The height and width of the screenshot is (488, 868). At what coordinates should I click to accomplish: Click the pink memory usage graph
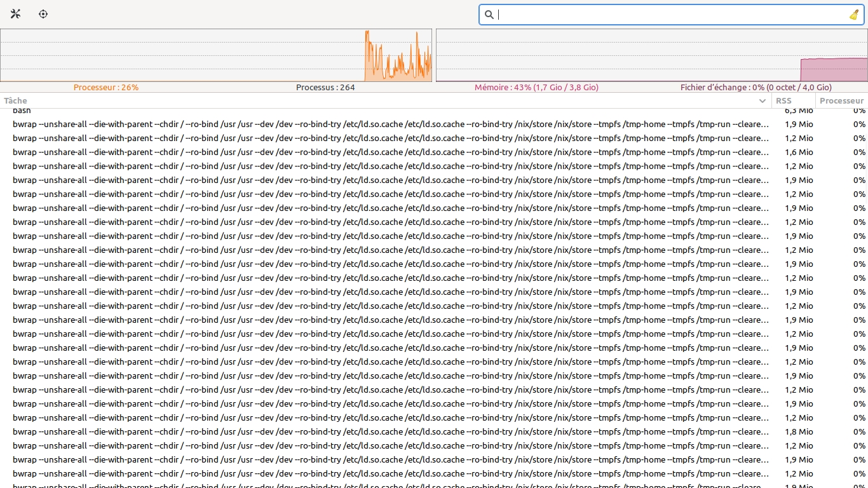651,55
